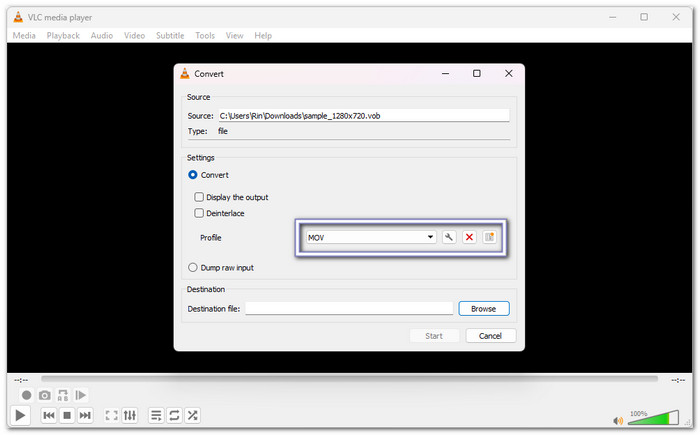Click the Destination file input field

tap(349, 308)
